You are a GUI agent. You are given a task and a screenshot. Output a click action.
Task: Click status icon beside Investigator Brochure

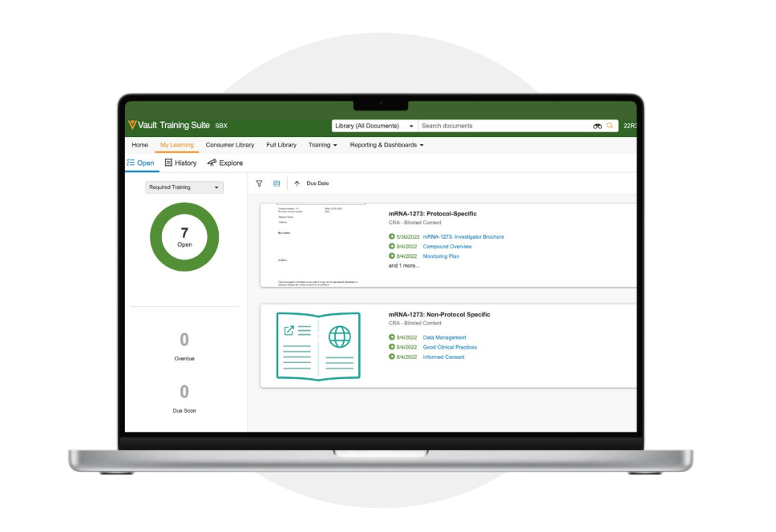pos(392,237)
